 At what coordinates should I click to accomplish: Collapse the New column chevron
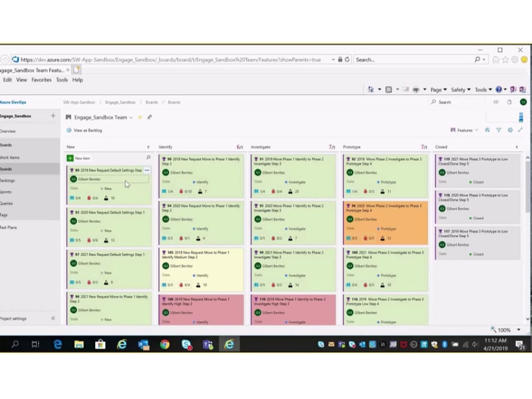click(148, 147)
